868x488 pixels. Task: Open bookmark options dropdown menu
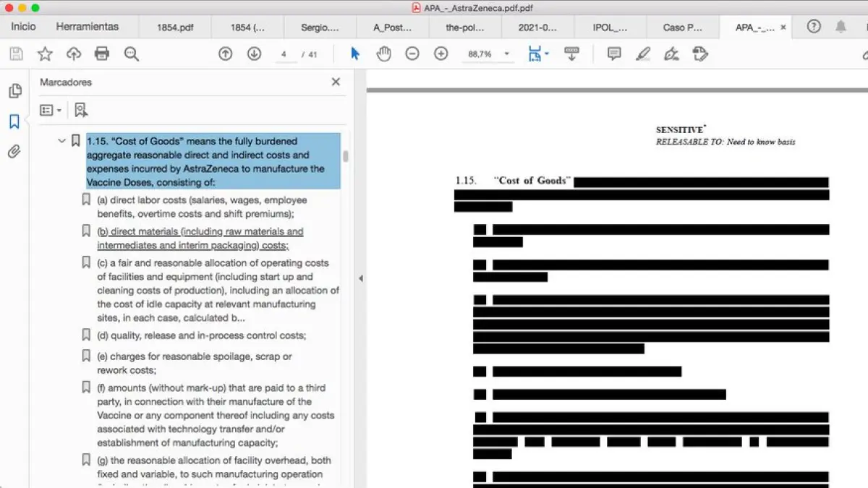point(50,110)
